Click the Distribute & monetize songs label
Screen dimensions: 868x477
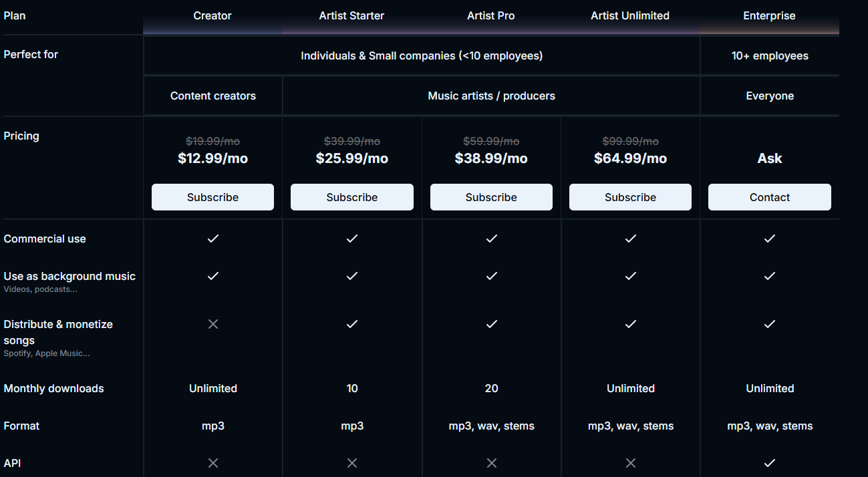point(58,332)
